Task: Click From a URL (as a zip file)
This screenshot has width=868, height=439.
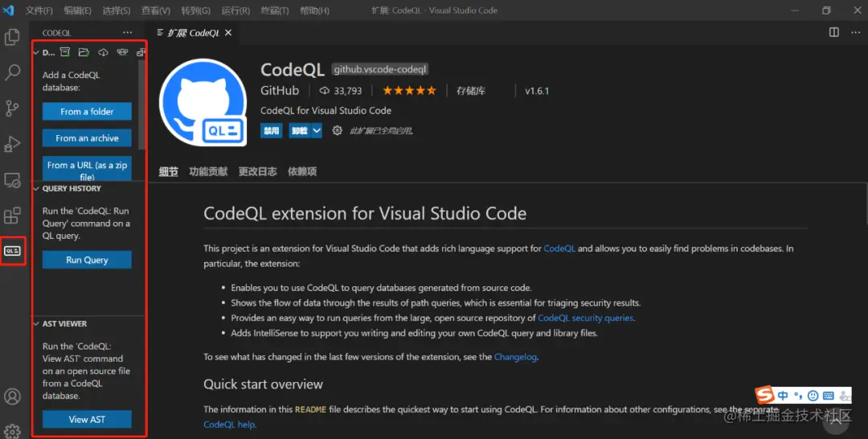Action: click(87, 168)
